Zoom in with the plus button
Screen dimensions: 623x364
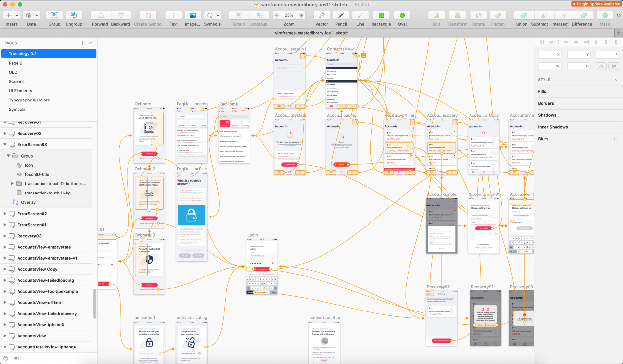pyautogui.click(x=301, y=15)
